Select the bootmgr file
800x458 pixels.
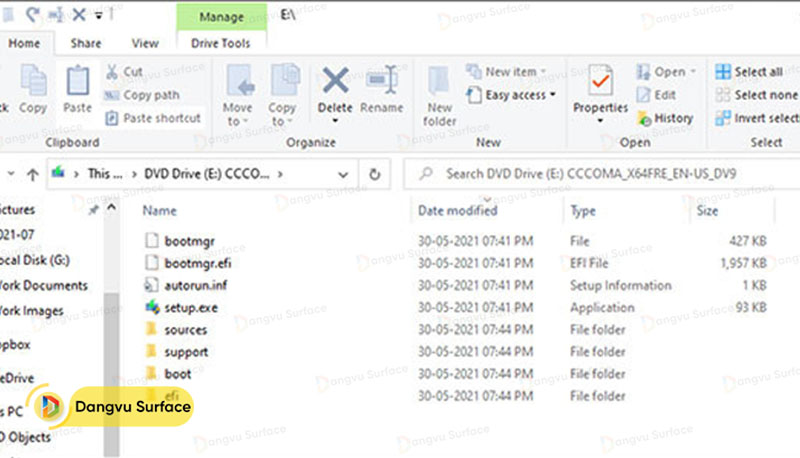(x=190, y=241)
